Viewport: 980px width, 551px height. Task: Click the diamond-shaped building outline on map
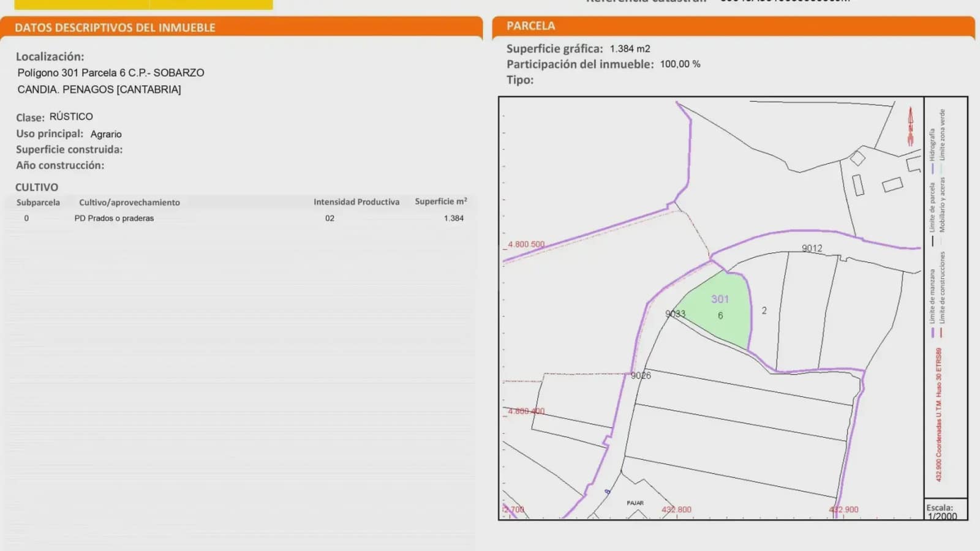[x=858, y=158]
